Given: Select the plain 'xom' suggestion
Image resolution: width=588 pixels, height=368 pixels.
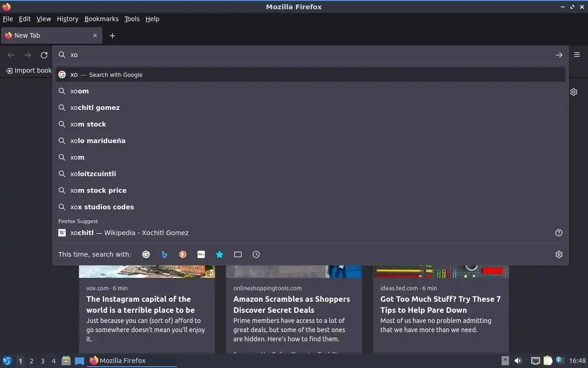Looking at the screenshot, I should [x=311, y=157].
